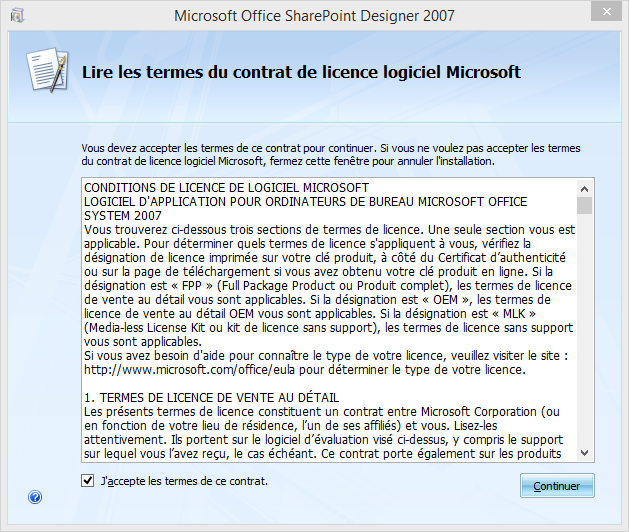629x532 pixels.
Task: Click the Microsoft Office SharePoint Designer 2007 title
Action: (x=314, y=16)
